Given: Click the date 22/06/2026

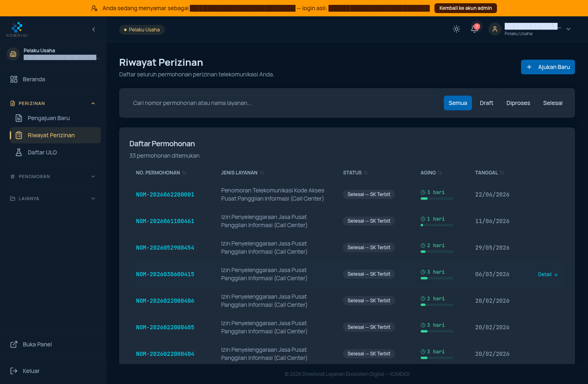Looking at the screenshot, I should (492, 194).
